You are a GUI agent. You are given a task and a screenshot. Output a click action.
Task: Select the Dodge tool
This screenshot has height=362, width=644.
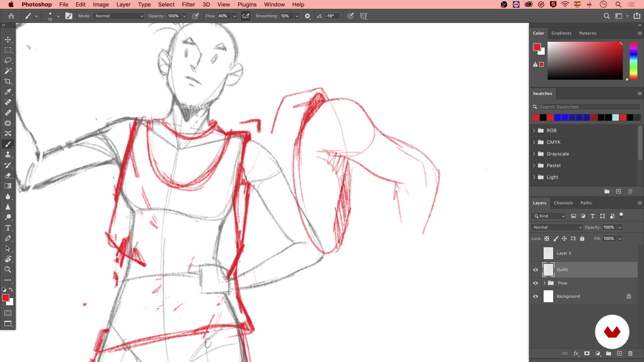pyautogui.click(x=8, y=217)
